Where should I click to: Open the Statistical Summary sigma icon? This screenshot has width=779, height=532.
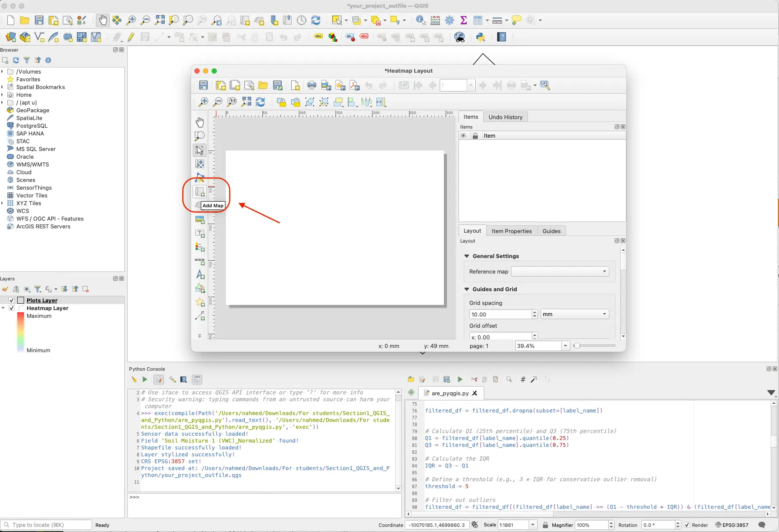464,20
